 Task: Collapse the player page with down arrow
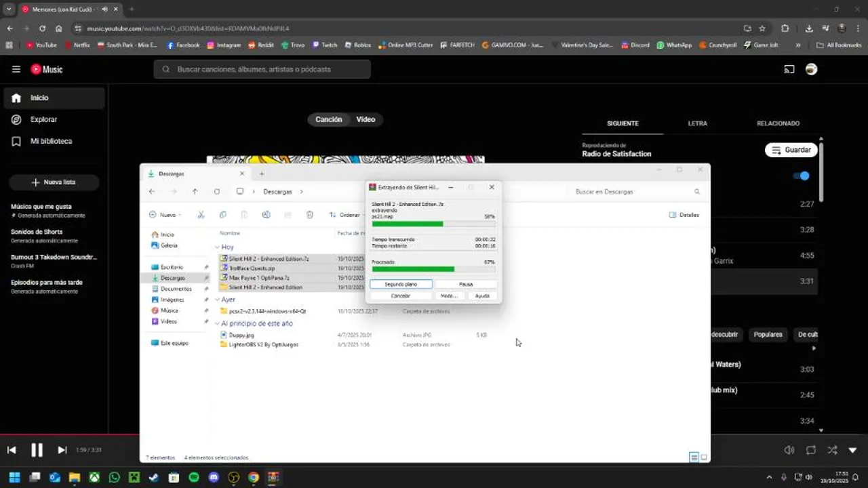pos(852,450)
